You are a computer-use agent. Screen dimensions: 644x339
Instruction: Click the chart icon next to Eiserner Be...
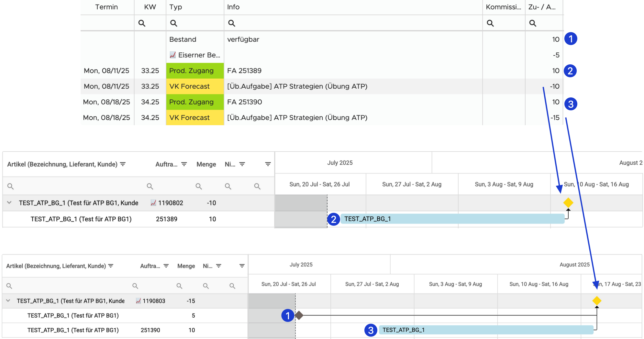[173, 55]
